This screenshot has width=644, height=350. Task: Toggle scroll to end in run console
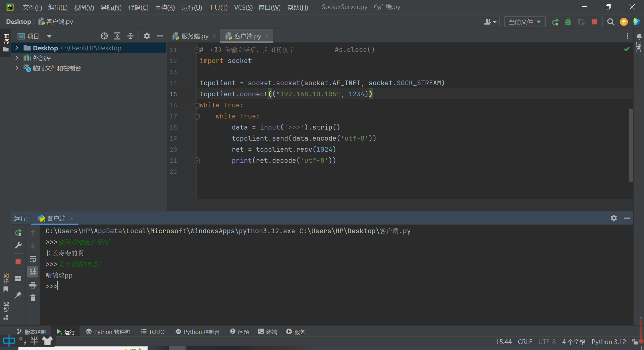pyautogui.click(x=33, y=272)
